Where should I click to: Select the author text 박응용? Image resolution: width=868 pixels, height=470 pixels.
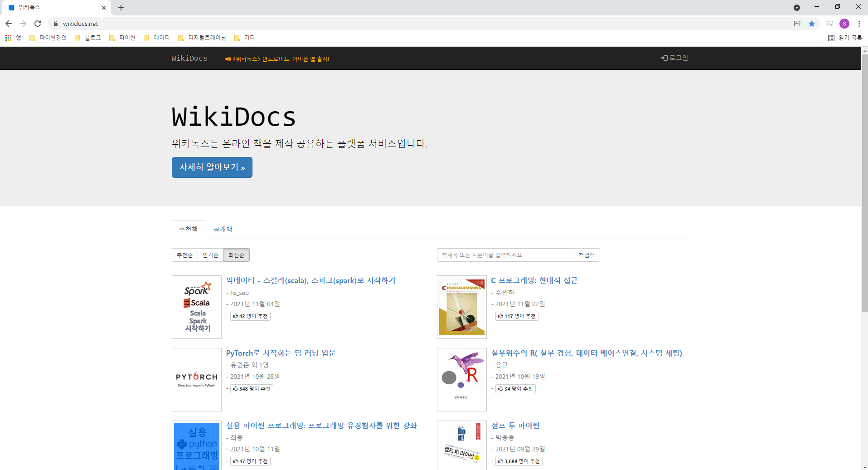(504, 437)
